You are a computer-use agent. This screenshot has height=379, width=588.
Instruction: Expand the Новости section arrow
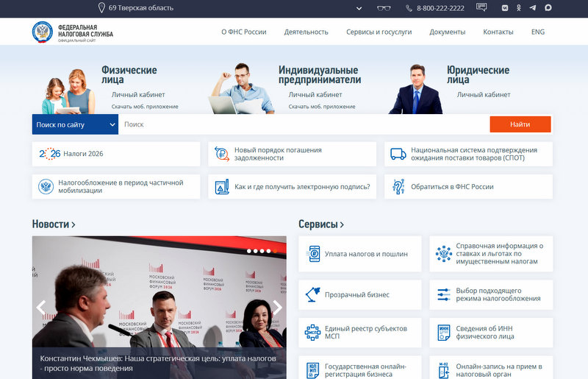(x=73, y=224)
